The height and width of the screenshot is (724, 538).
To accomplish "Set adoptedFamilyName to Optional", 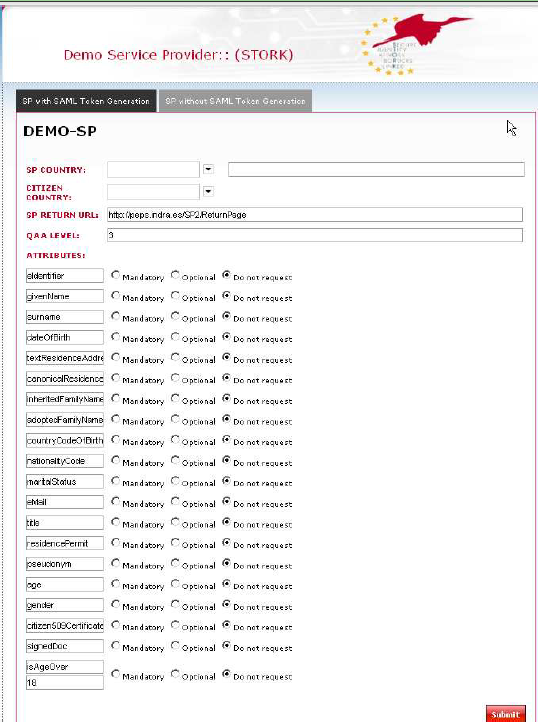I will [x=175, y=419].
